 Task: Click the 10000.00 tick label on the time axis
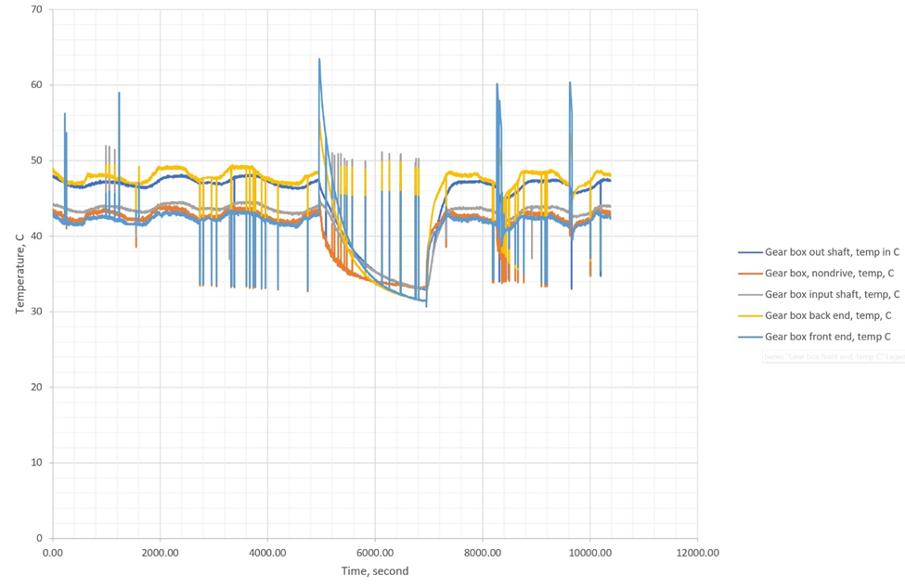point(589,553)
